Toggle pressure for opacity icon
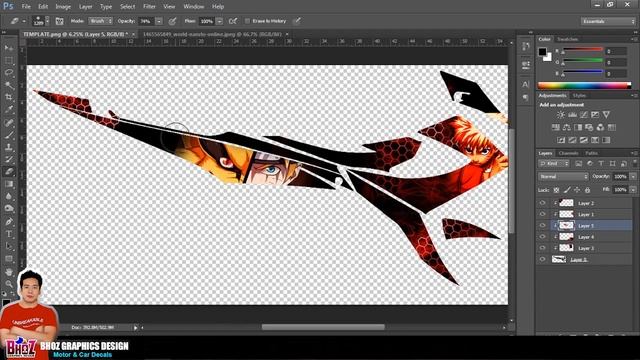 click(173, 21)
